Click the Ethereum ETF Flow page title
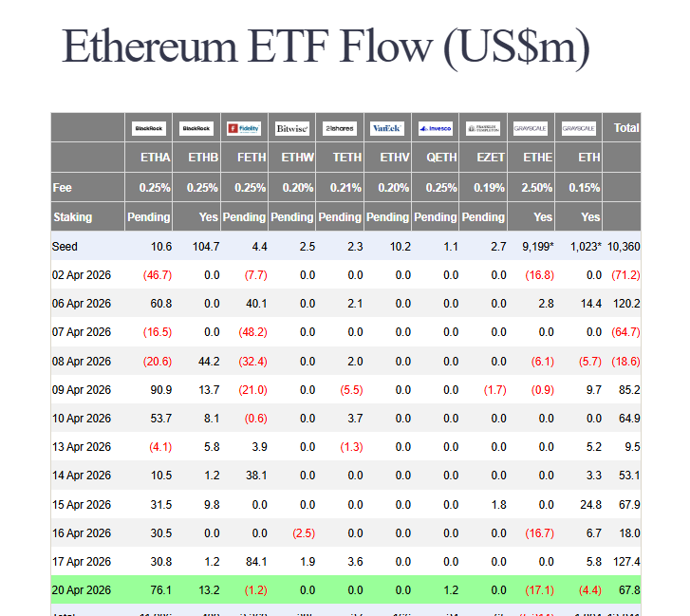The height and width of the screenshot is (616, 690). pos(326,47)
